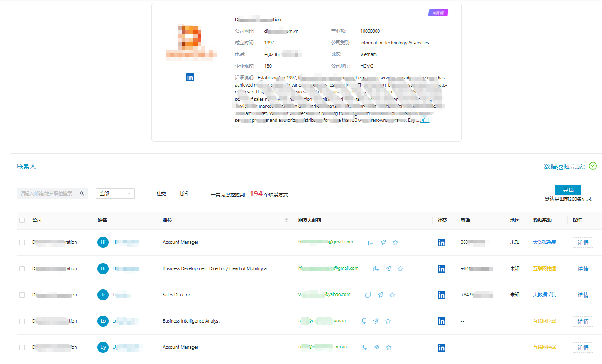The image size is (602, 364).
Task: Open the company LinkedIn icon in the profile card
Action: tap(190, 77)
